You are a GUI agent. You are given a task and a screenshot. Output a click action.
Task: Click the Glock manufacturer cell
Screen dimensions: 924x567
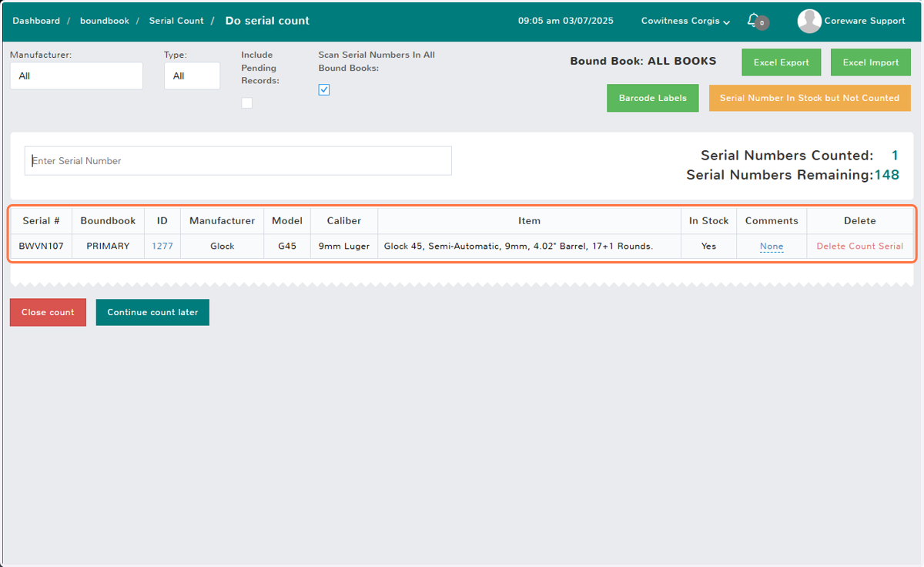[222, 247]
